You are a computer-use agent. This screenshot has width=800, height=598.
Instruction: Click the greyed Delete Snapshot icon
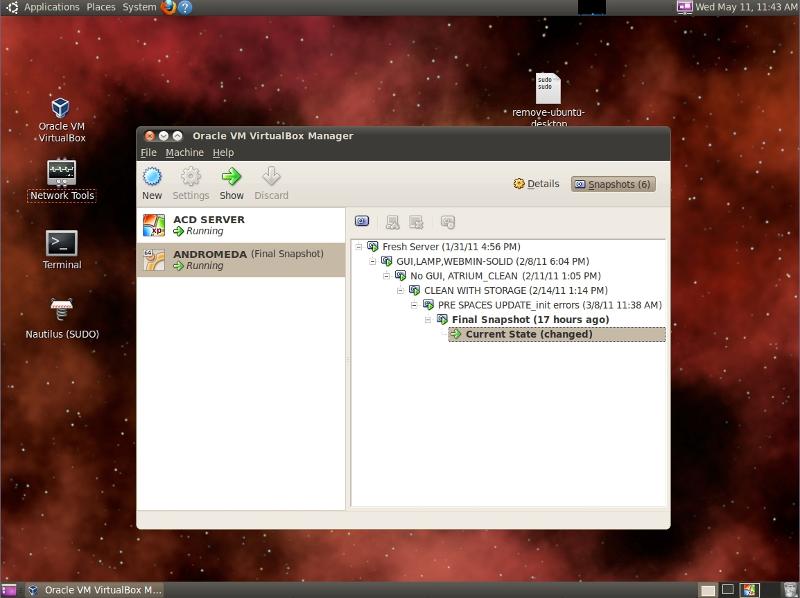pos(416,222)
